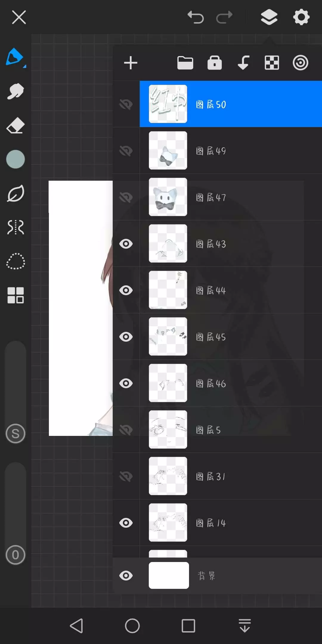Add a new layer with plus icon
The height and width of the screenshot is (644, 322).
[131, 63]
